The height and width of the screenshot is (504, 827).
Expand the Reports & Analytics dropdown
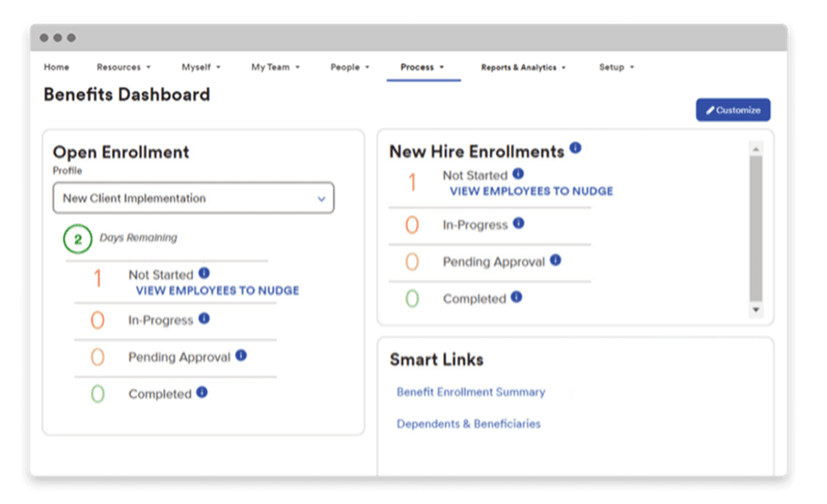coord(523,67)
